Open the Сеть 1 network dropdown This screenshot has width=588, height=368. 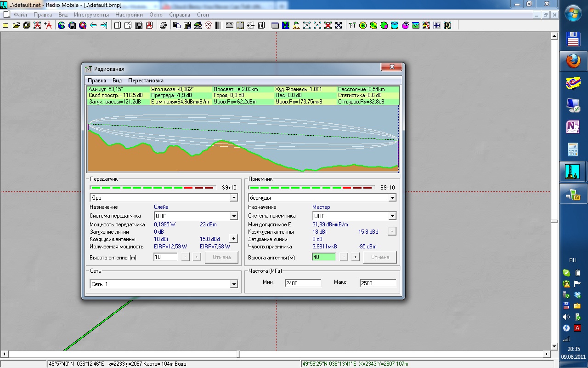coord(234,284)
